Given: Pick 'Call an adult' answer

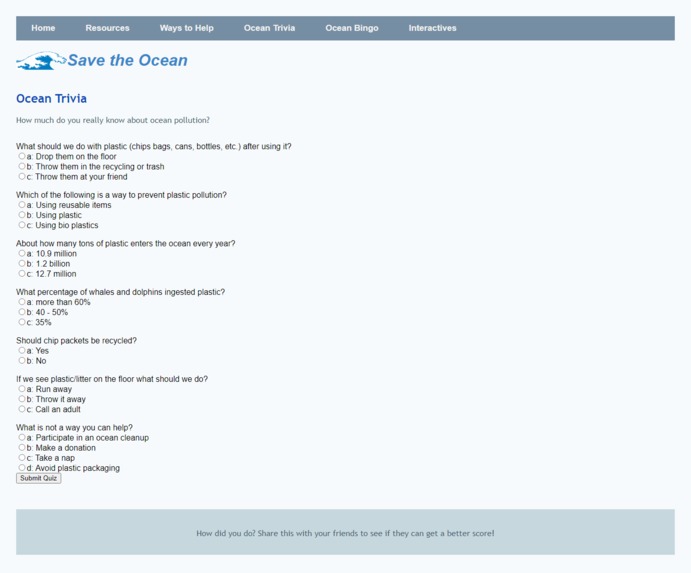Looking at the screenshot, I should click(22, 409).
